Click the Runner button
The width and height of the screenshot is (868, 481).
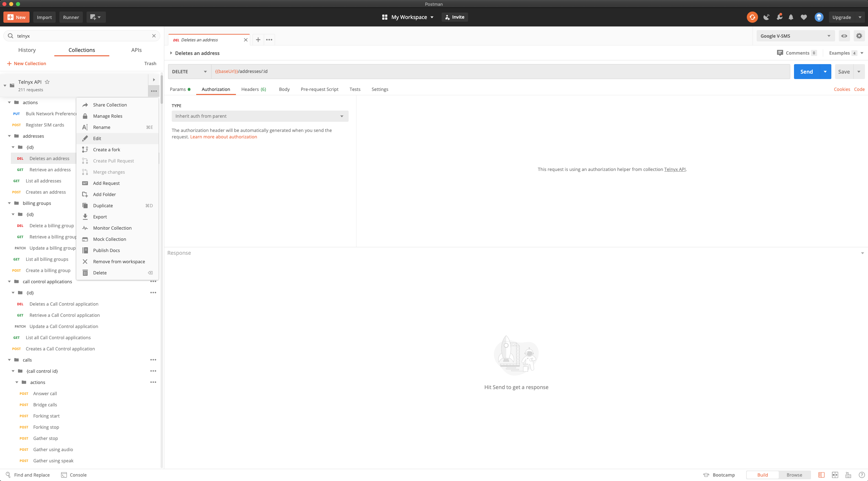(x=71, y=17)
